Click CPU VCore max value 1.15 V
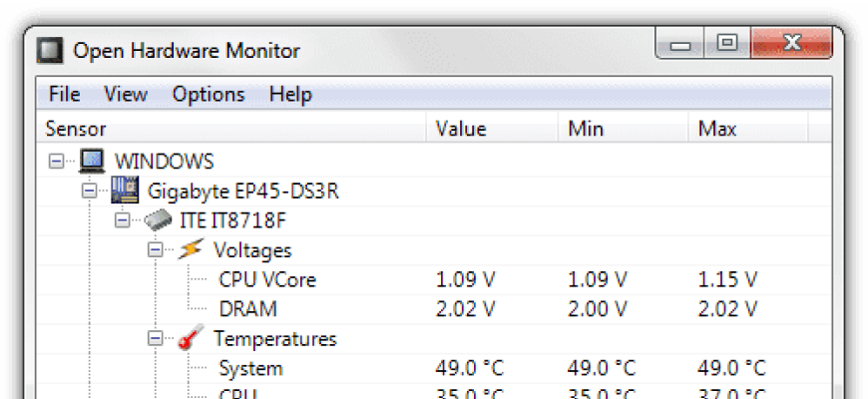Image resolution: width=868 pixels, height=399 pixels. [727, 280]
